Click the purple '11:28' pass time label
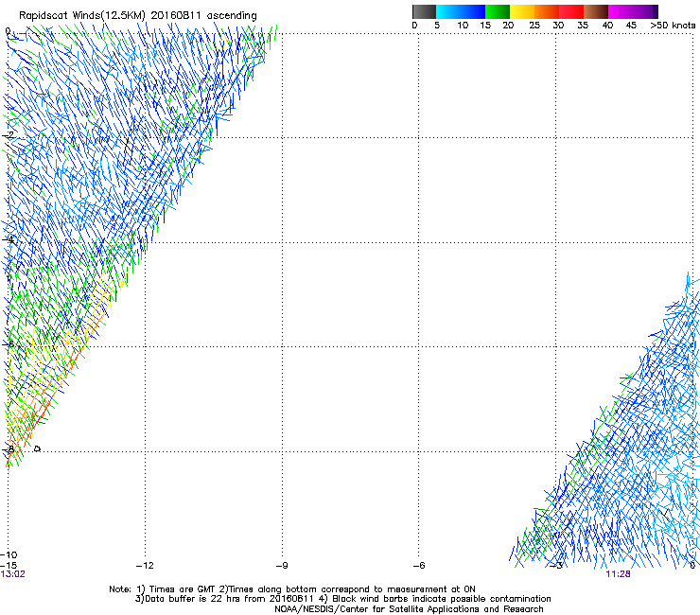This screenshot has width=700, height=615. coord(619,574)
